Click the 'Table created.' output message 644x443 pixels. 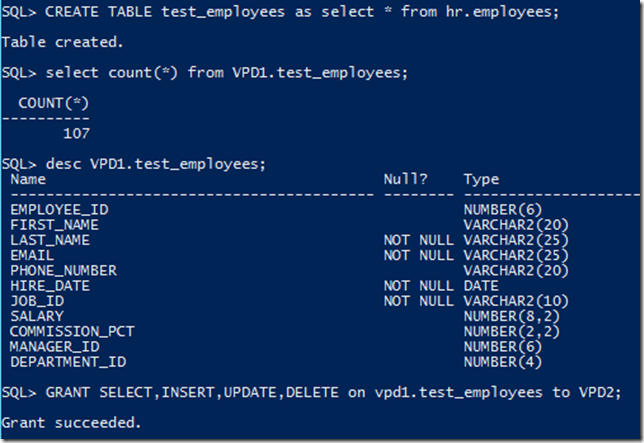pos(62,42)
